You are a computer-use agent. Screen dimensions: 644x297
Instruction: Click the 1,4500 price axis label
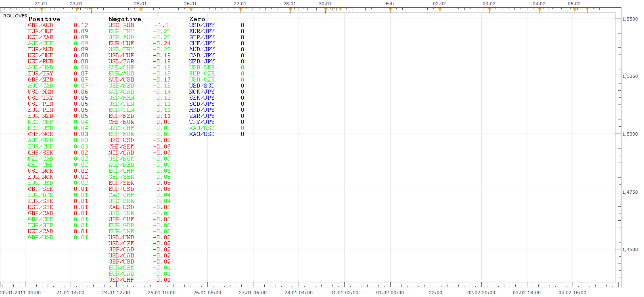[x=630, y=249]
